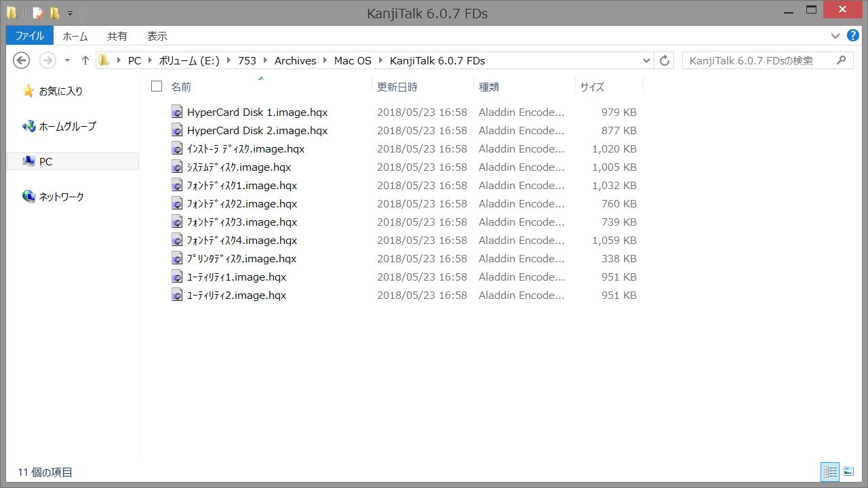The height and width of the screenshot is (488, 868).
Task: Click icon of ユーティリティ2.image.hqx
Action: 177,295
